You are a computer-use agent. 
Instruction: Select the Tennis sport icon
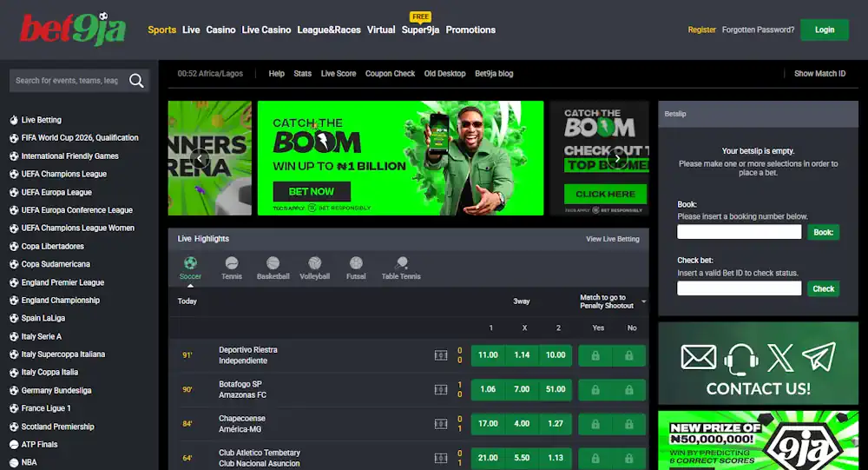[232, 262]
